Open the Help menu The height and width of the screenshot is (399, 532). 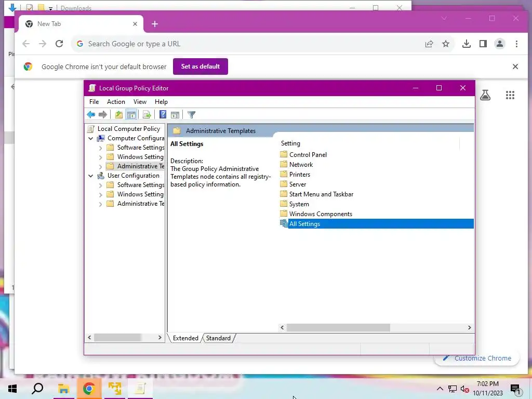click(161, 102)
